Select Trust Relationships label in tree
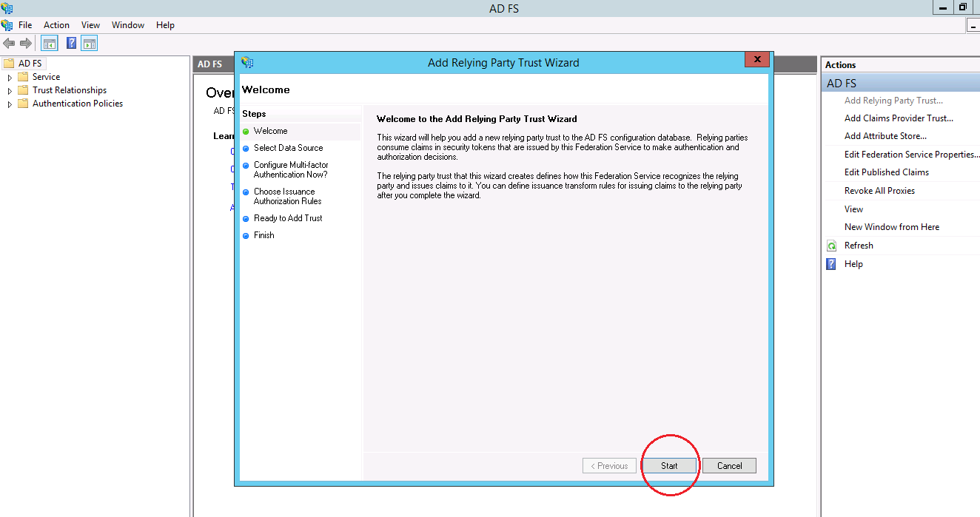This screenshot has height=517, width=980. click(x=70, y=90)
